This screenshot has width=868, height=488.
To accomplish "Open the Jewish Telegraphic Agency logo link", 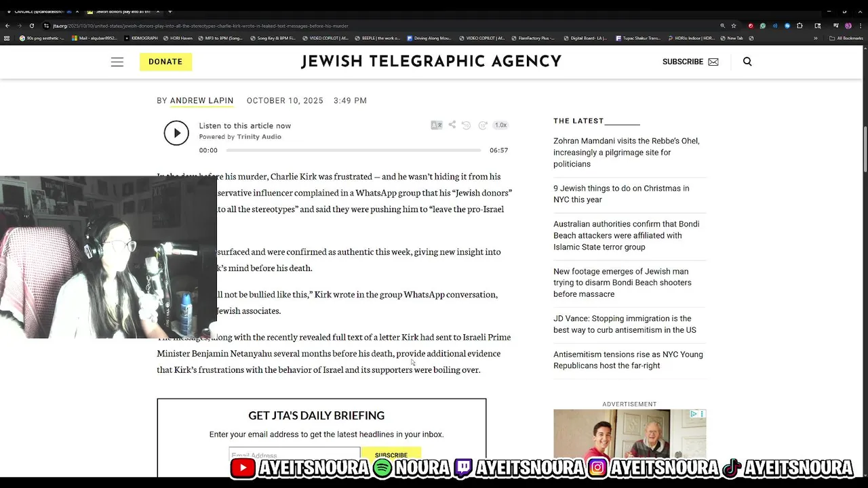I will pos(431,62).
